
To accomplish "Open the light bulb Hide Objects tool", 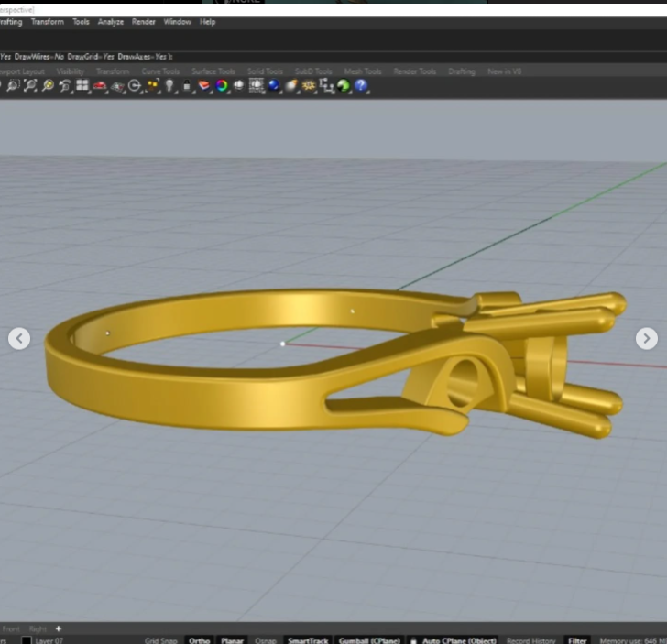I will coord(169,85).
